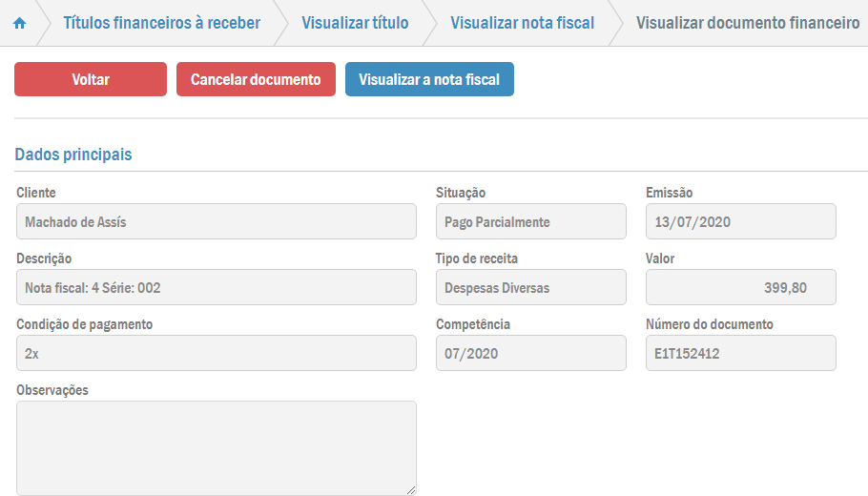Screen dimensions: 868x496
Task: Open the Títulos financeiros à receber breadcrumb
Action: pyautogui.click(x=161, y=23)
